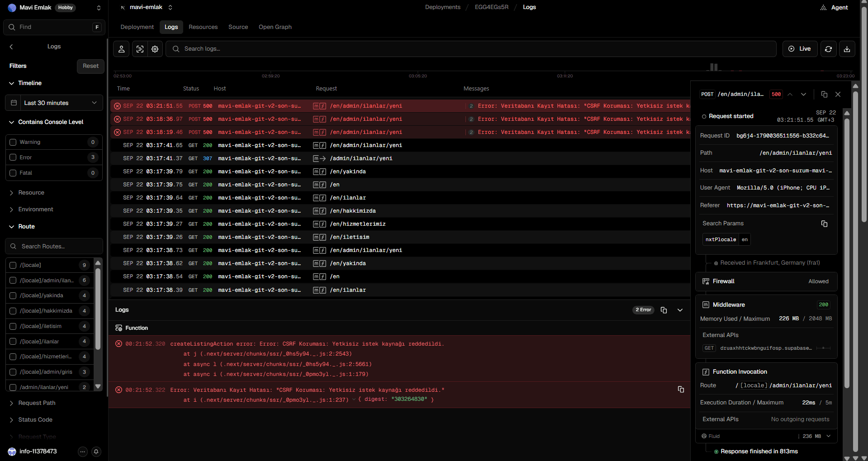Screen dimensions: 868x461
Task: Click the download logs icon
Action: click(847, 49)
